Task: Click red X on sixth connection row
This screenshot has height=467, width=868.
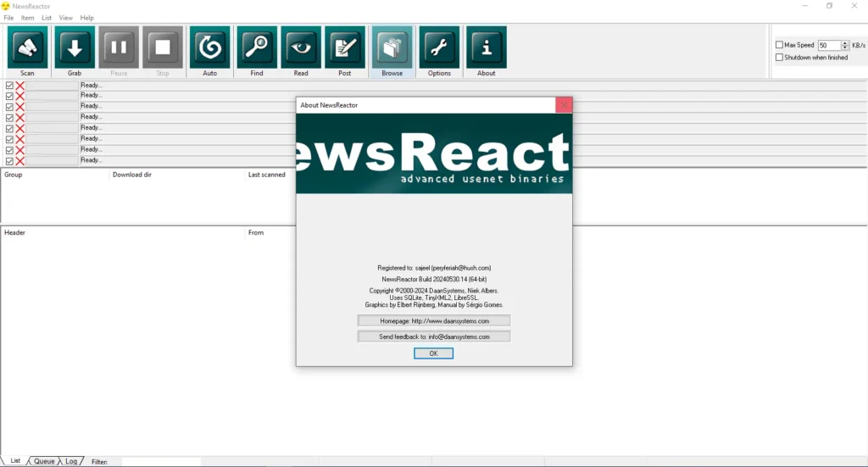Action: tap(20, 139)
